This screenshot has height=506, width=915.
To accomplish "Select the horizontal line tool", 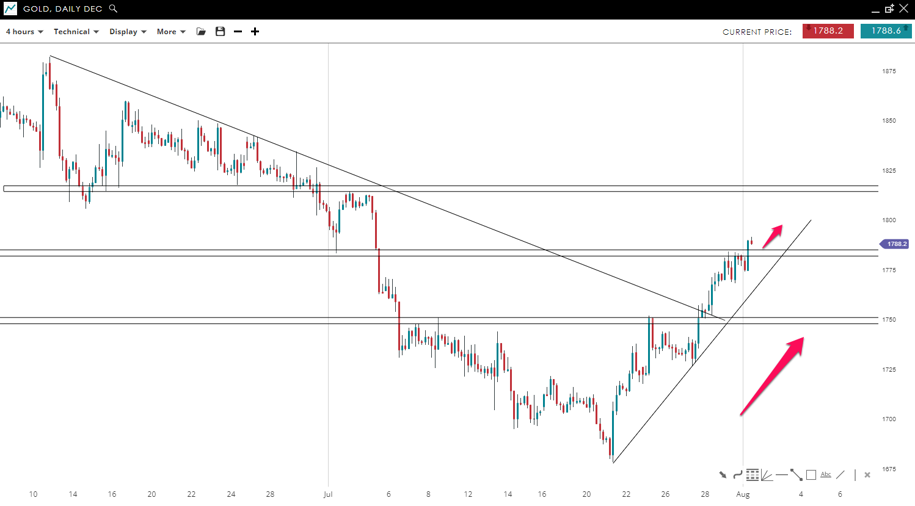I will pos(782,475).
